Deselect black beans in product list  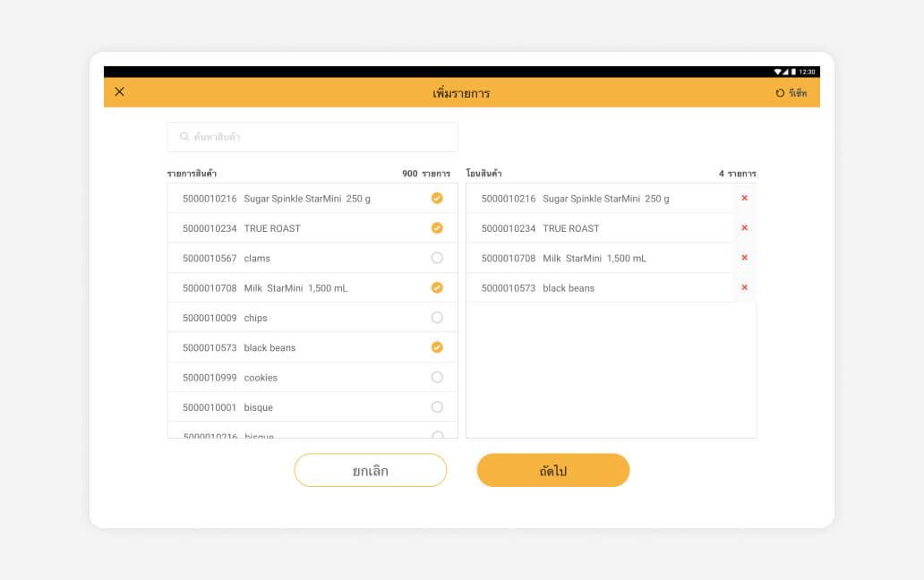point(437,347)
